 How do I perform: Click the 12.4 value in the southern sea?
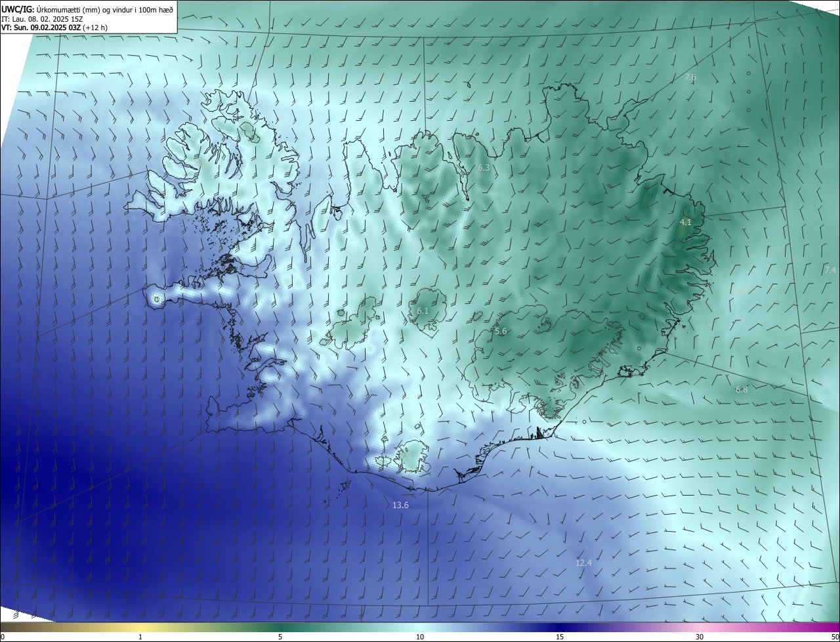(x=583, y=563)
